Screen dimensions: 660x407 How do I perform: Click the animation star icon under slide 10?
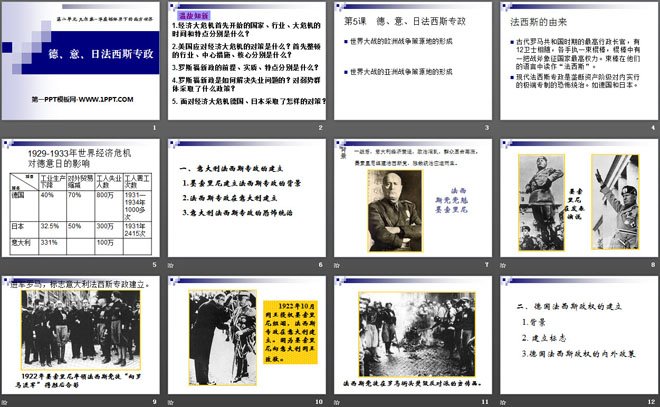[170, 402]
